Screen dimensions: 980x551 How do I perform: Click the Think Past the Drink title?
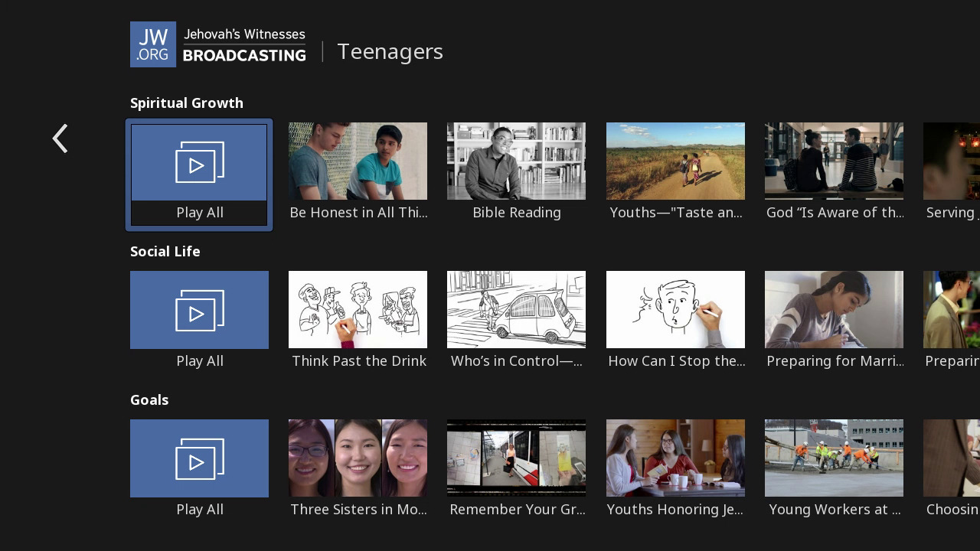pos(358,361)
